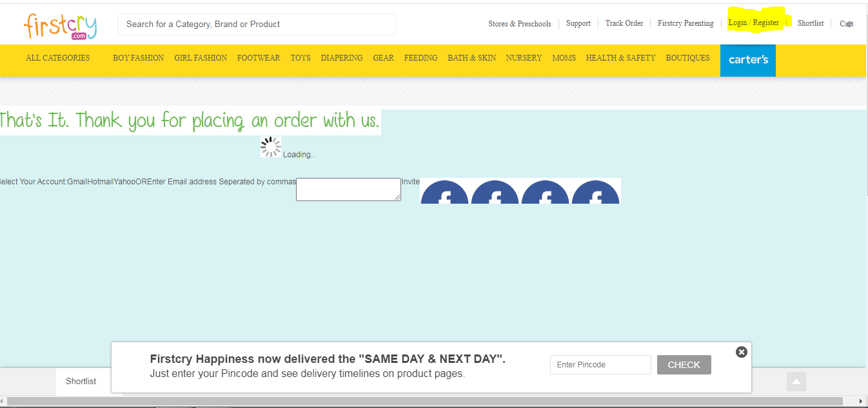Click the loading spinner icon
The height and width of the screenshot is (408, 868).
[271, 147]
